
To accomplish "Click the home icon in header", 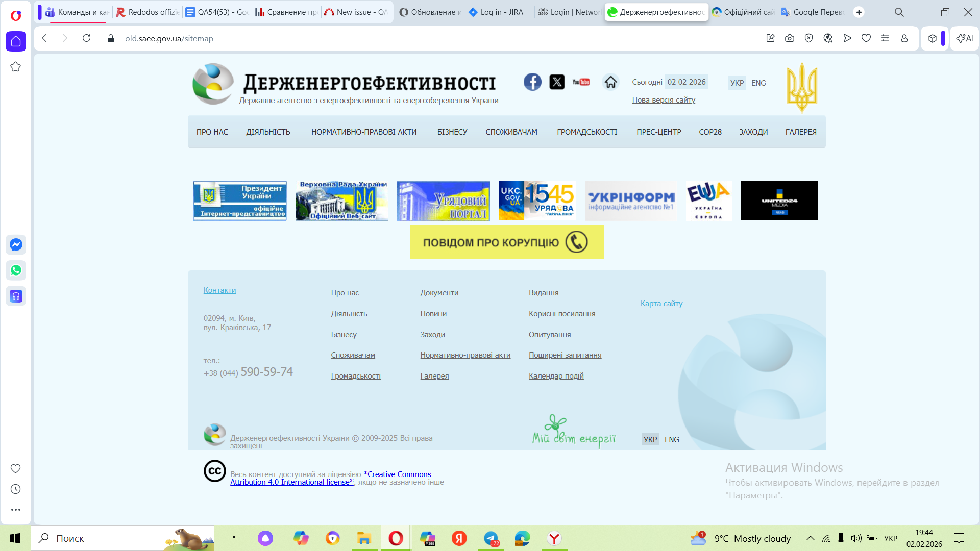I will tap(610, 82).
